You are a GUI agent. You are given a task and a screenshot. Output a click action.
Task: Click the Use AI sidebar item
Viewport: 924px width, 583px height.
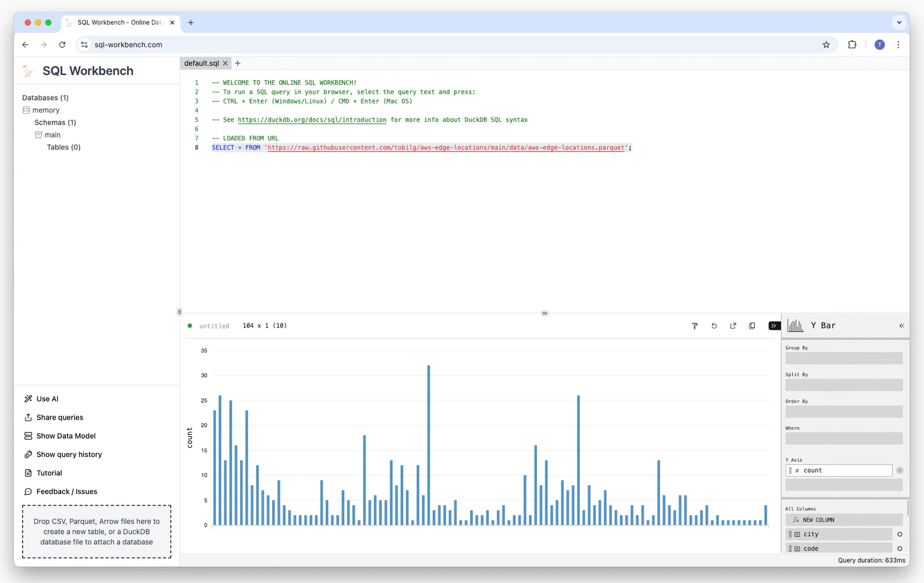(x=42, y=399)
